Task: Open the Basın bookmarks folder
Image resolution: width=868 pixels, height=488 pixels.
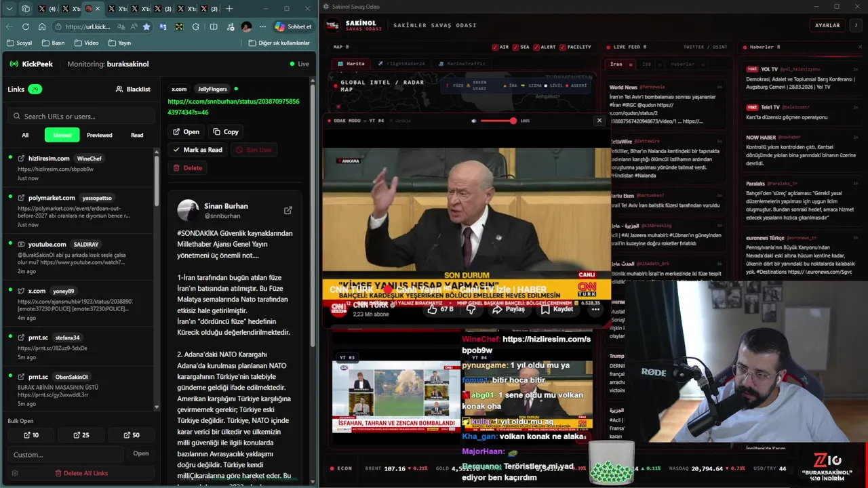Action: tap(53, 43)
